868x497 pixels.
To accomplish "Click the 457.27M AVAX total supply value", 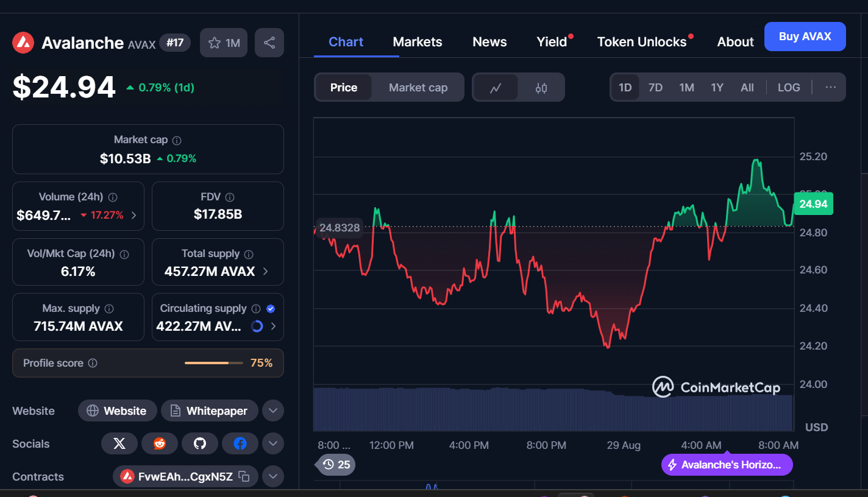I will (210, 271).
